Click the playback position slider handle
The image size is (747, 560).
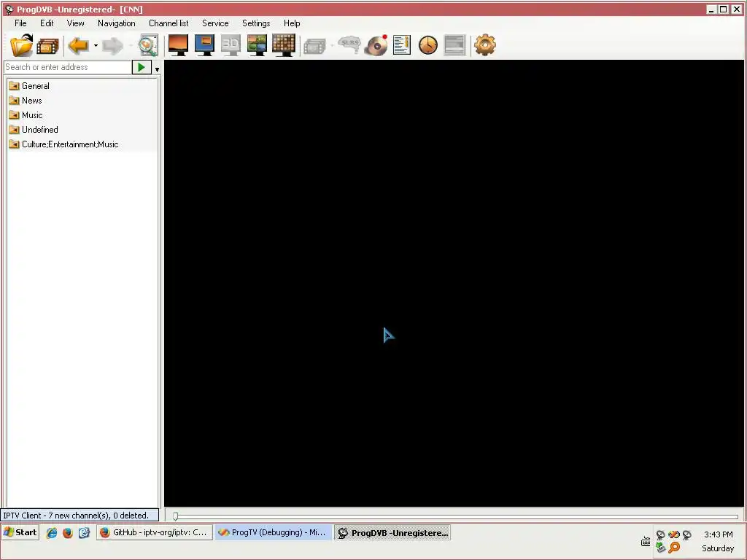pos(175,516)
